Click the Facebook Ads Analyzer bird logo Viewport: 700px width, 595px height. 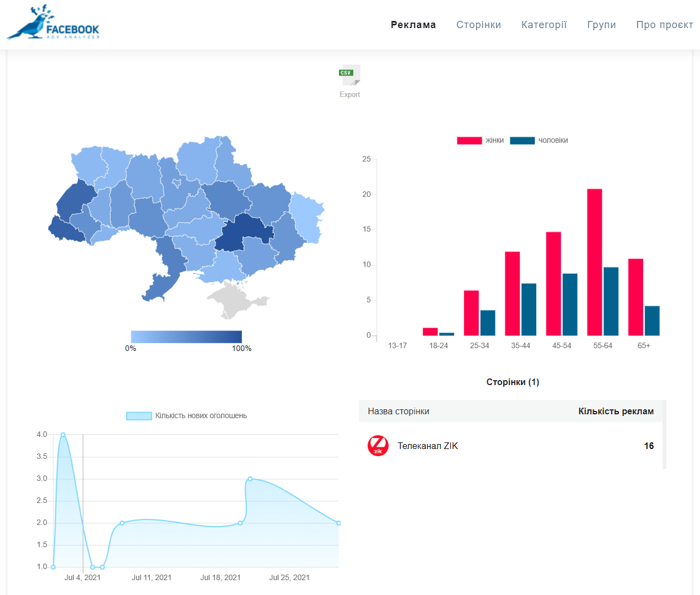53,23
